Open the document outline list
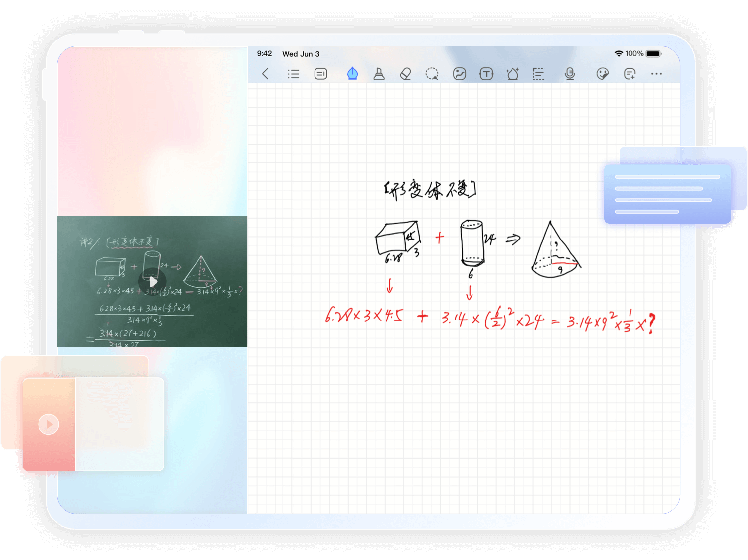The height and width of the screenshot is (560, 748). [294, 74]
